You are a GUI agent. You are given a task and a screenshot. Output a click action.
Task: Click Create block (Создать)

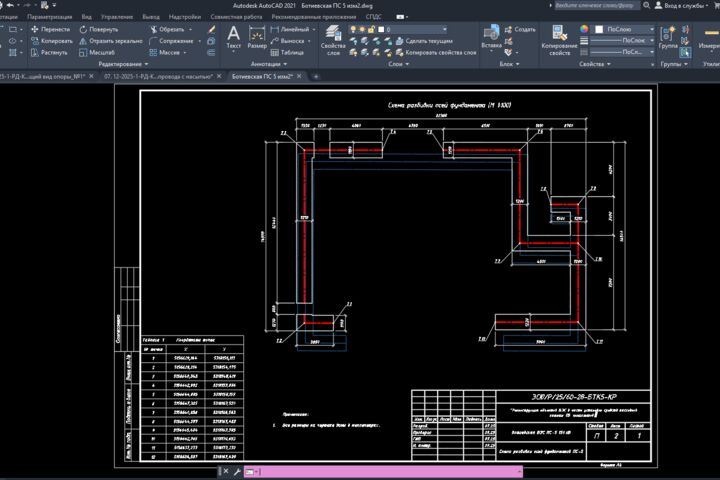pos(520,29)
